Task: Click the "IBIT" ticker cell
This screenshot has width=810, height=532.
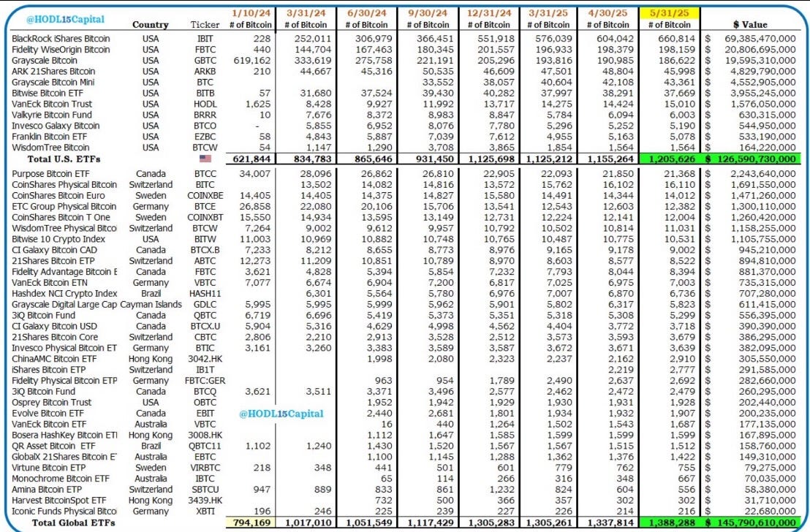Action: pos(205,39)
